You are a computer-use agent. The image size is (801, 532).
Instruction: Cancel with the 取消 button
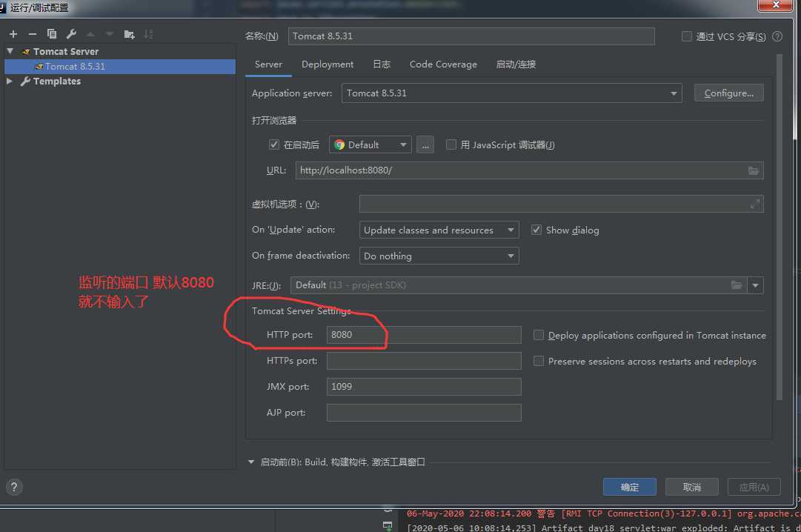point(692,487)
